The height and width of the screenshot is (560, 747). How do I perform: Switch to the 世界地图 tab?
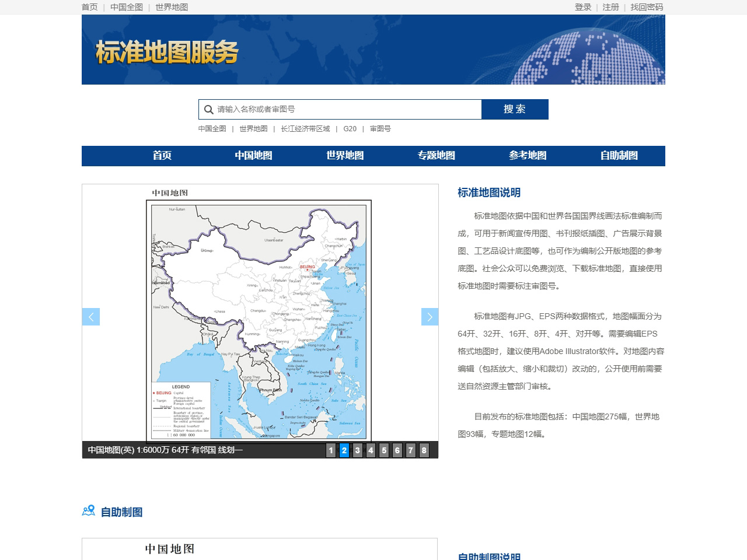[344, 156]
